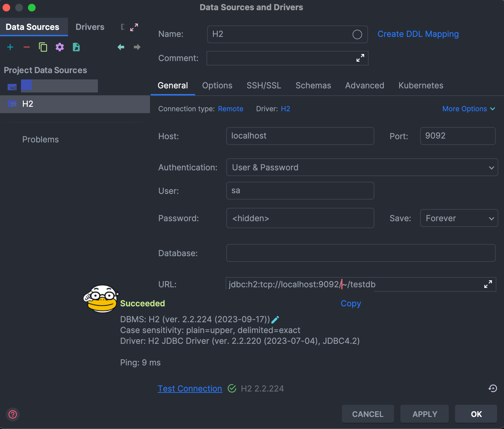504x429 pixels.
Task: Expand the URL field with the arrows icon
Action: point(488,284)
